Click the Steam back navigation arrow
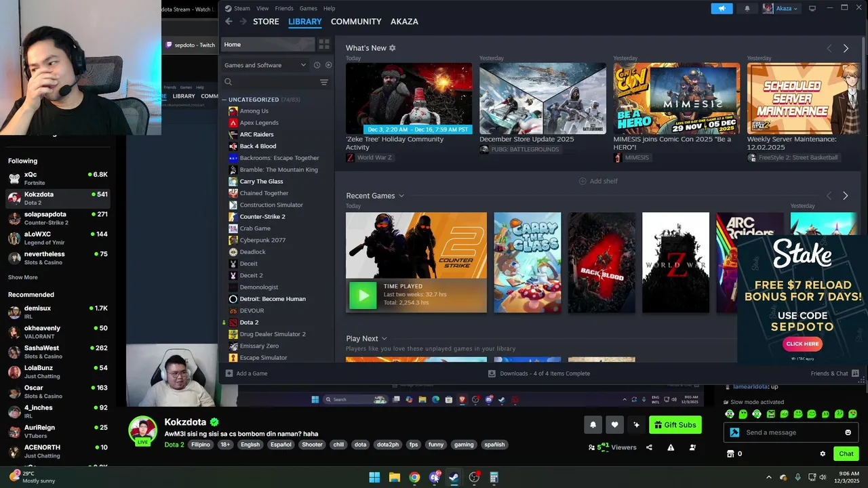This screenshot has width=868, height=488. 229,22
